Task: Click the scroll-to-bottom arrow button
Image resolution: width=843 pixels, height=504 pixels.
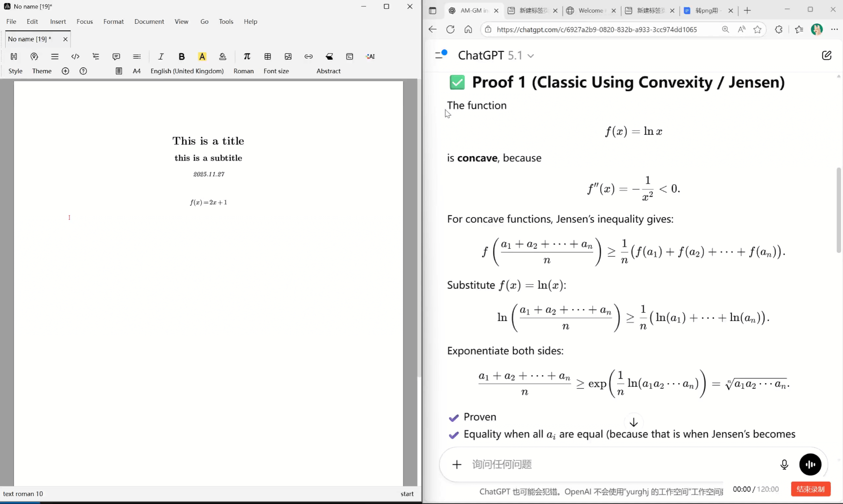Action: [633, 422]
